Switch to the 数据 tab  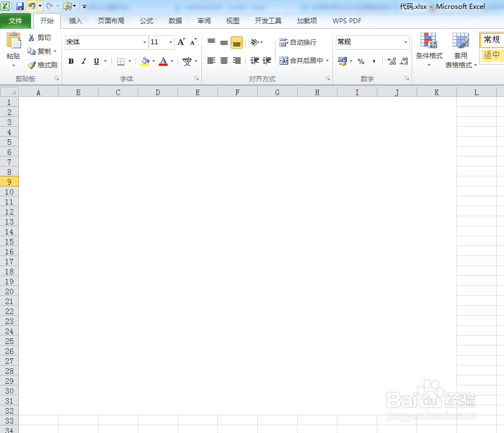175,21
